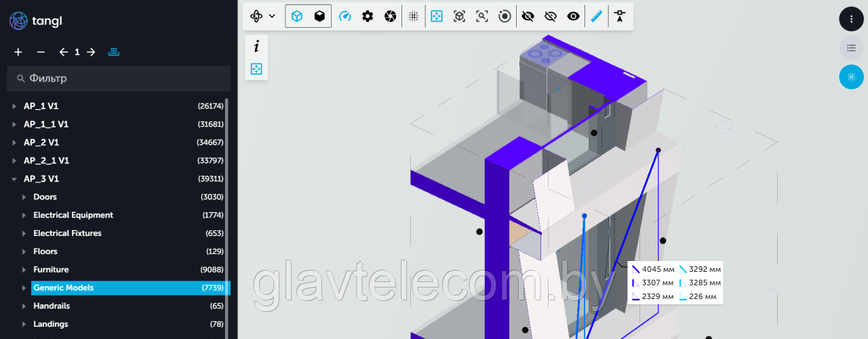Expand the AP_2_1 V1 model node
The width and height of the screenshot is (868, 339).
click(x=14, y=161)
